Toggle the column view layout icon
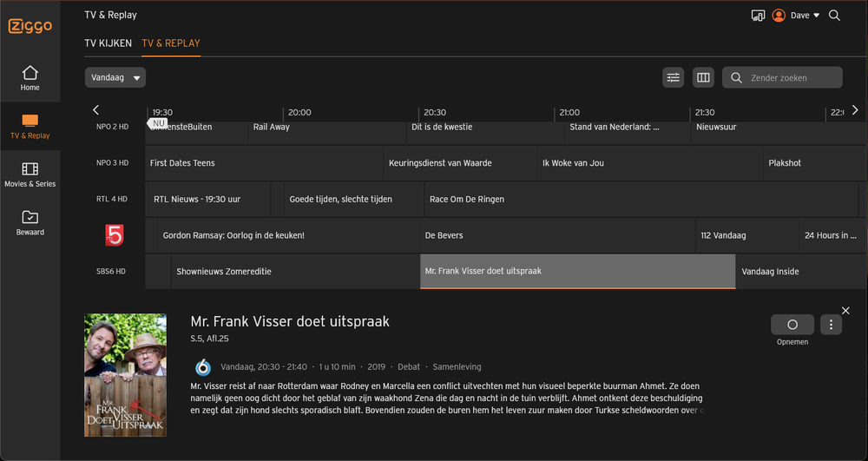 coord(703,77)
